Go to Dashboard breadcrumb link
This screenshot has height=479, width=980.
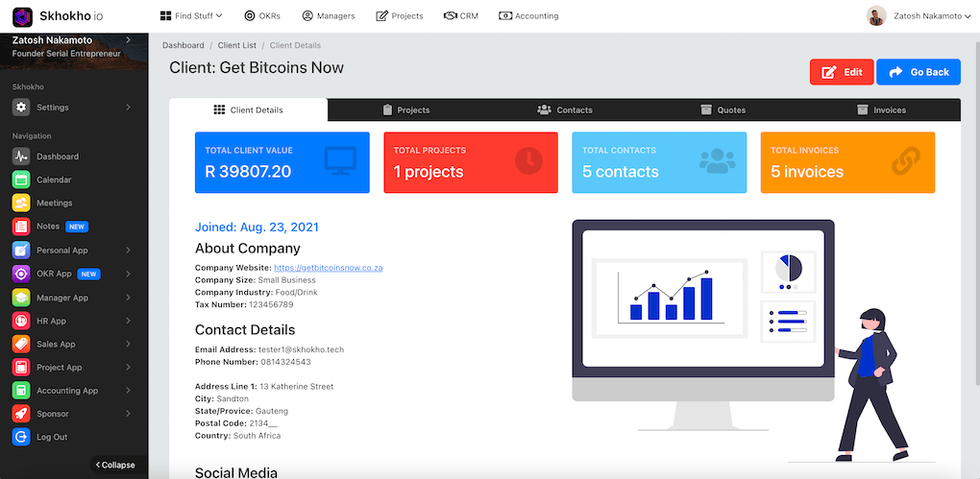pyautogui.click(x=184, y=45)
